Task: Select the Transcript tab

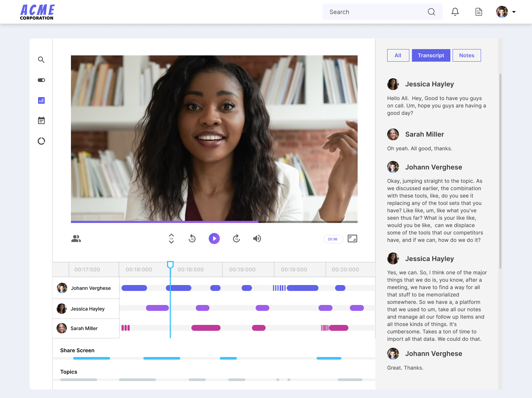Action: coord(431,55)
